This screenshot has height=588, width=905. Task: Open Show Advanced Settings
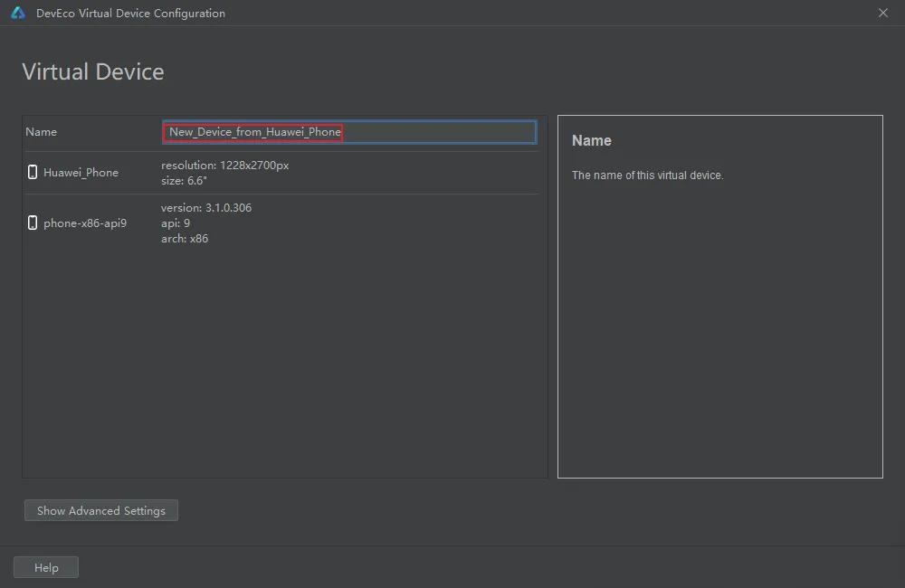point(101,511)
